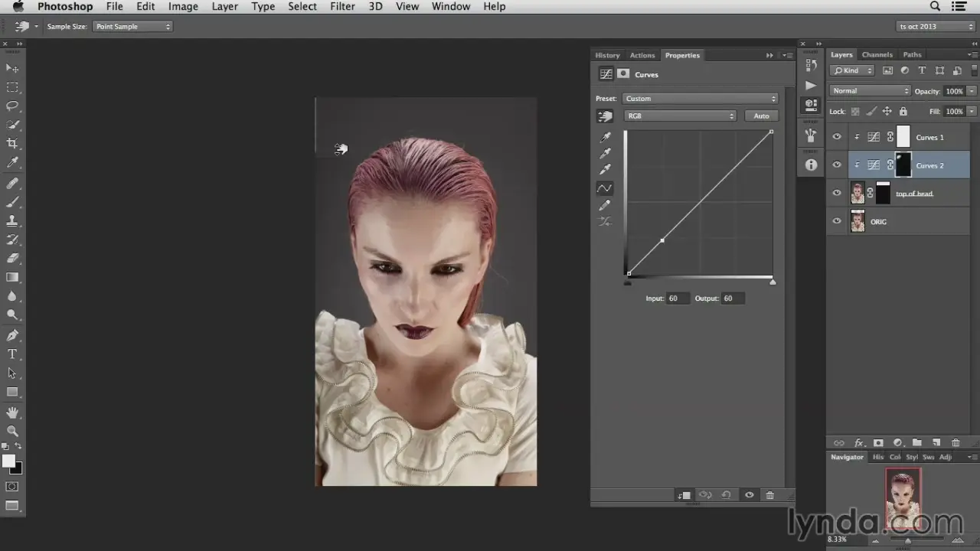Hide the top of head layer
This screenshot has width=980, height=551.
(x=837, y=193)
